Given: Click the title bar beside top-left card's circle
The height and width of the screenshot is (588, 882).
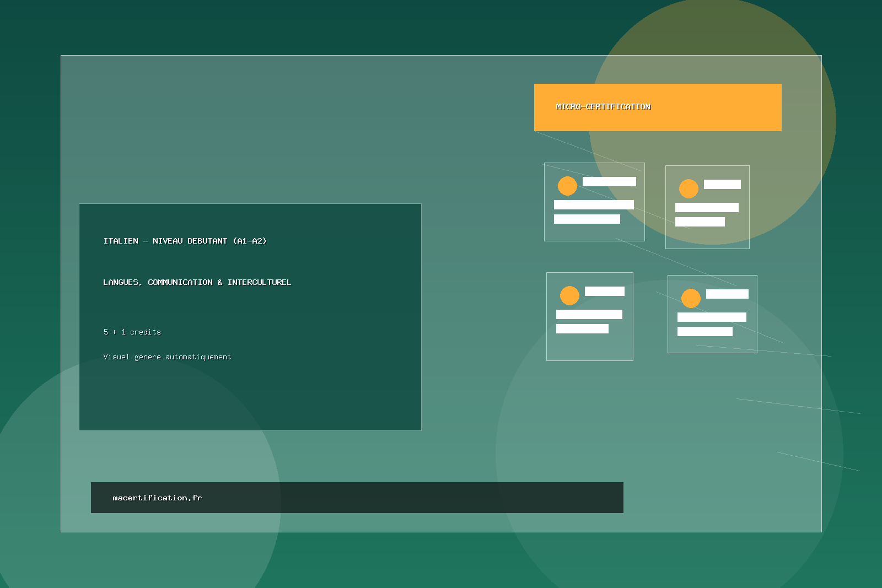Looking at the screenshot, I should tap(609, 181).
